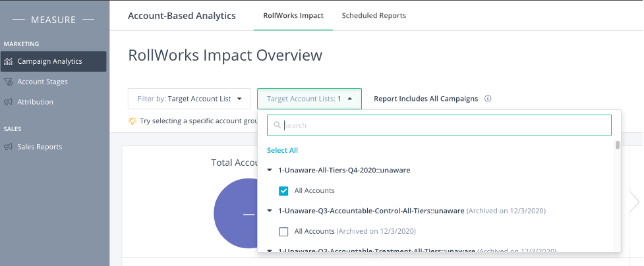Click the Sales Reports megaphone icon
The image size is (644, 266).
click(8, 147)
